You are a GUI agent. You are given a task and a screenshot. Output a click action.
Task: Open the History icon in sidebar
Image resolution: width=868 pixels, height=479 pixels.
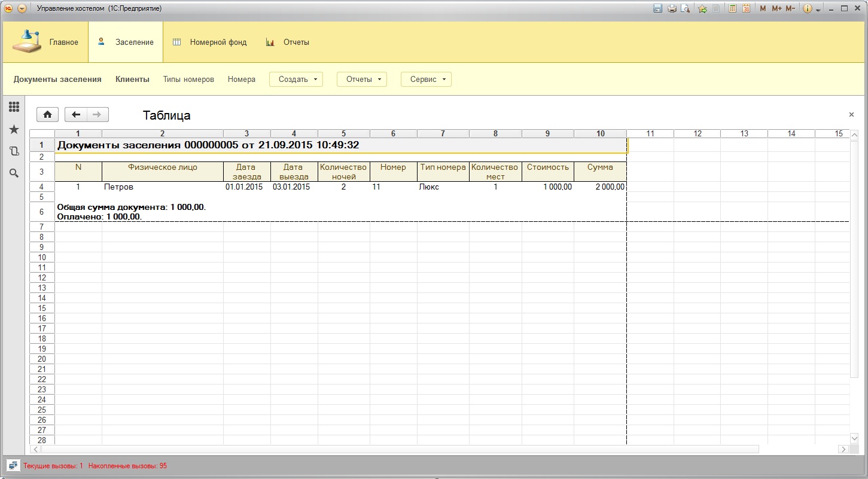[14, 151]
